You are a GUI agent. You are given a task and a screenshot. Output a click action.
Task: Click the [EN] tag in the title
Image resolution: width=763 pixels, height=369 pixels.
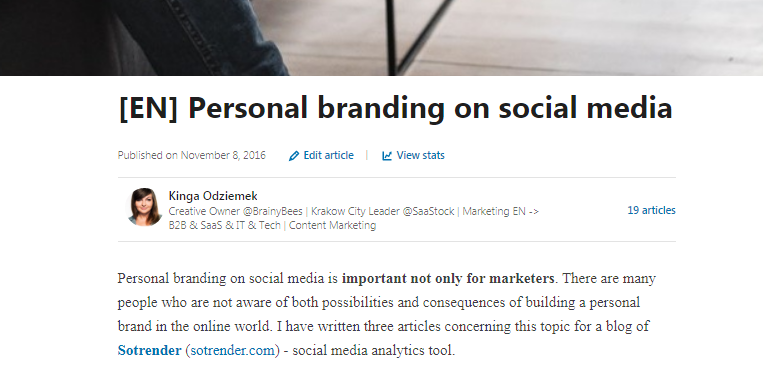pyautogui.click(x=148, y=108)
